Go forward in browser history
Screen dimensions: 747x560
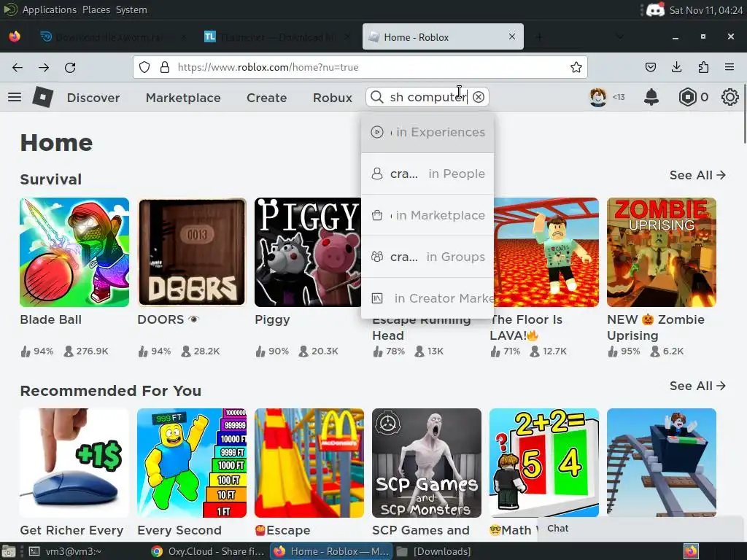pyautogui.click(x=44, y=68)
